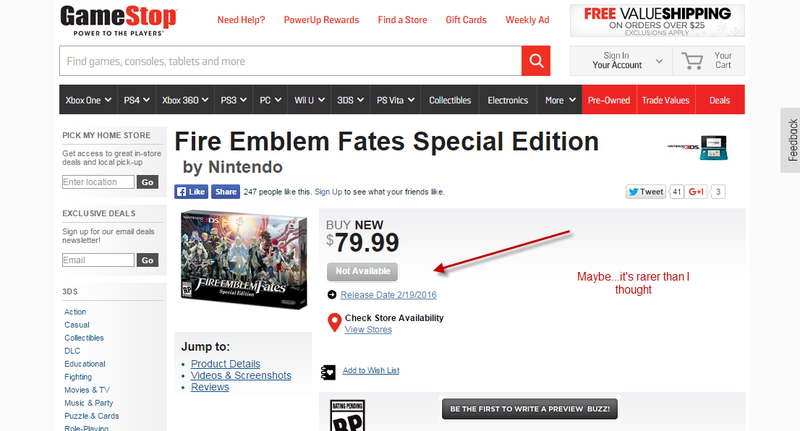The width and height of the screenshot is (800, 431).
Task: Expand the PS Vita menu
Action: (x=395, y=100)
